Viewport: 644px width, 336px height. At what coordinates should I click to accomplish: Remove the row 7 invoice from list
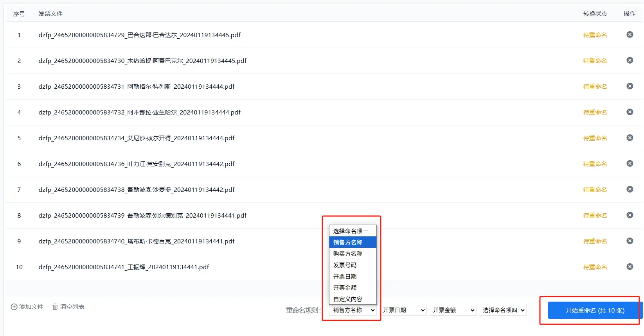pyautogui.click(x=630, y=189)
